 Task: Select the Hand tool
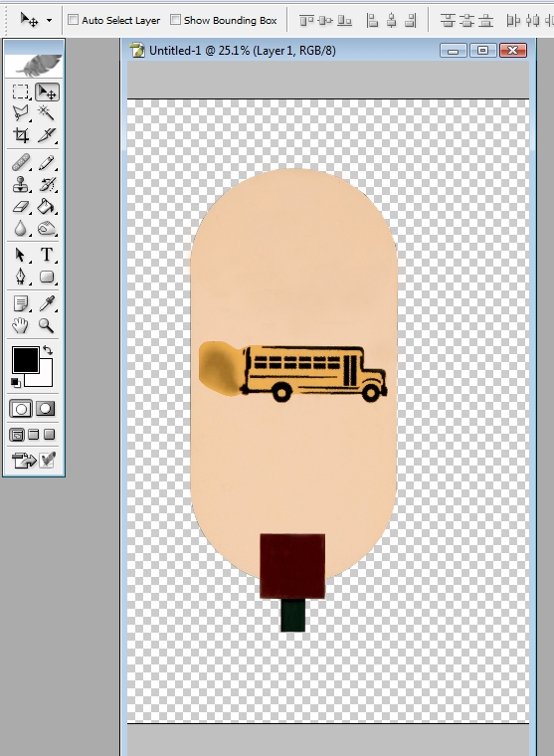tap(20, 326)
